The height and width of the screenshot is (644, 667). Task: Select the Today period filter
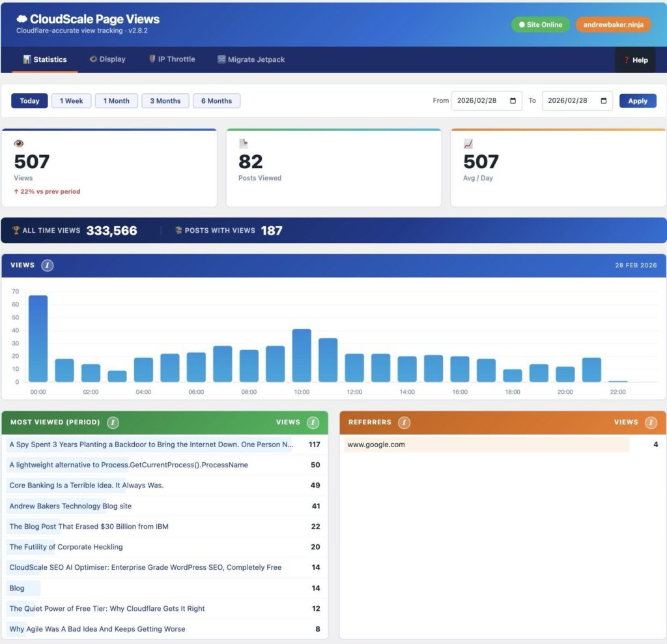click(29, 100)
